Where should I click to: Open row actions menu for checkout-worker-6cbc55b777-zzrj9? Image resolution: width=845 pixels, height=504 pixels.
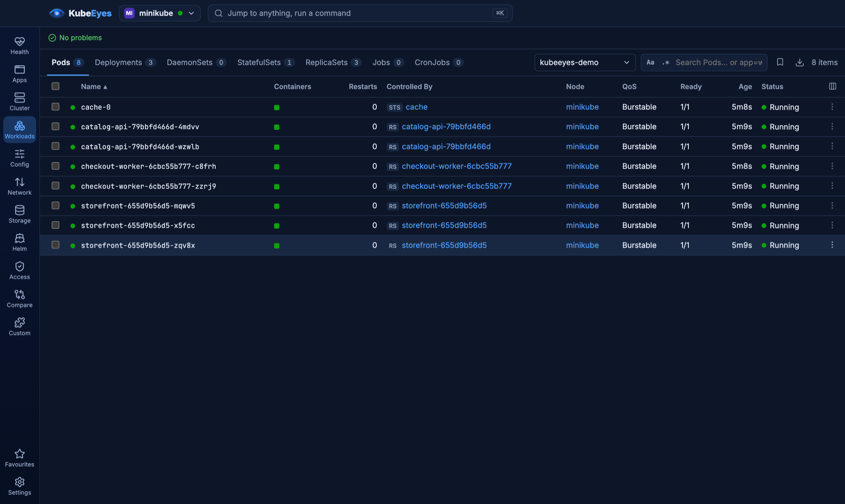click(x=832, y=186)
